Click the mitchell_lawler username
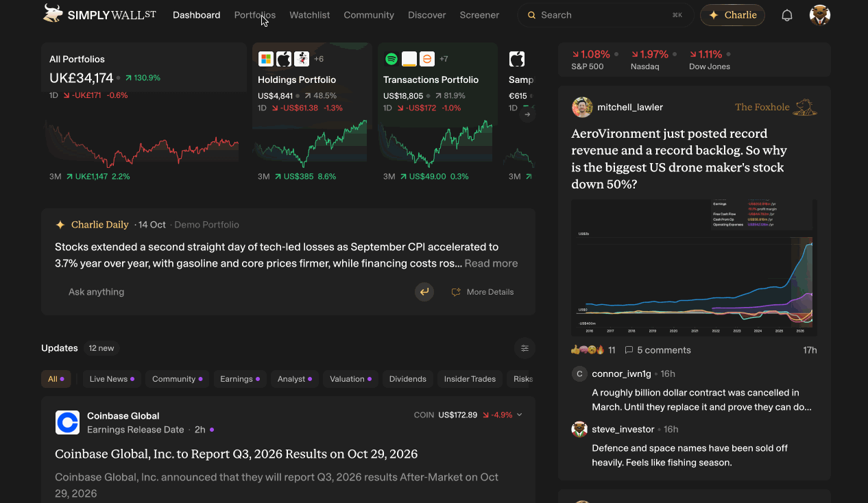868x503 pixels. (630, 107)
